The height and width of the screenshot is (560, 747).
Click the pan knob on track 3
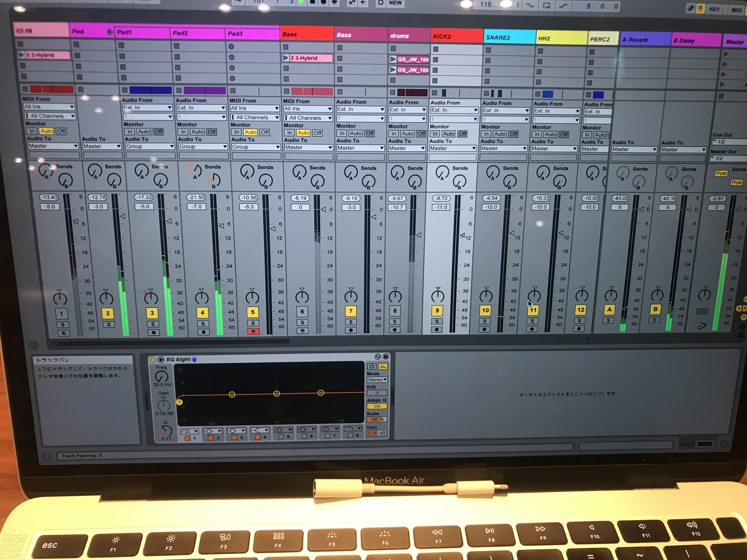coord(151,298)
